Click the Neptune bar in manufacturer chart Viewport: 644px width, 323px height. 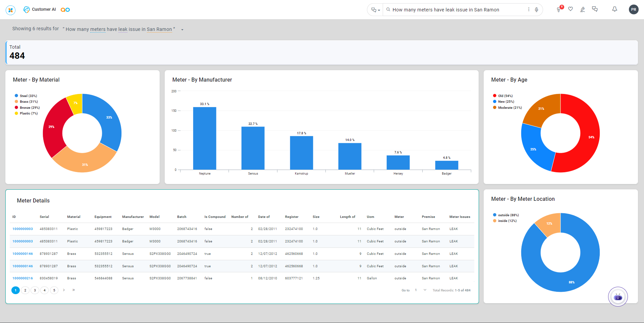(205, 138)
